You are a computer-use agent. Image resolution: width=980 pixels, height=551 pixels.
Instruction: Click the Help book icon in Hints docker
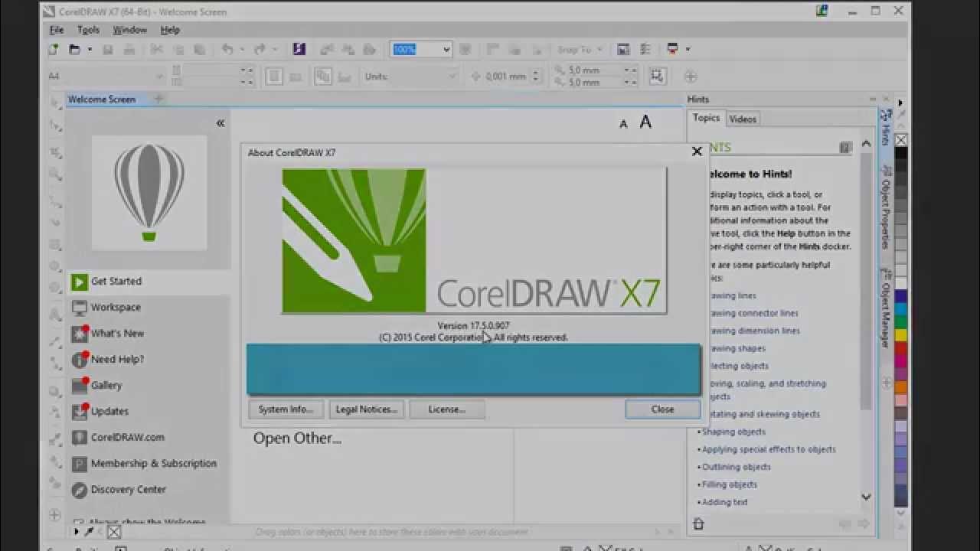(845, 147)
